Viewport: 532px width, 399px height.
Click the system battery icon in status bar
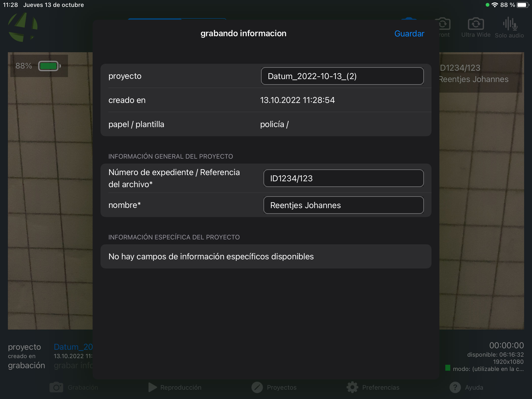pos(523,5)
